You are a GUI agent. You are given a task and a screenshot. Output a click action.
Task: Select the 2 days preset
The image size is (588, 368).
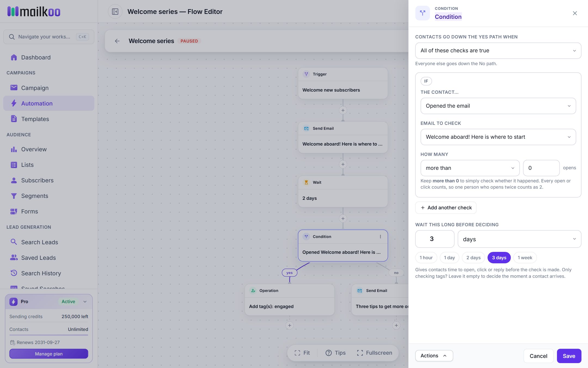(473, 258)
